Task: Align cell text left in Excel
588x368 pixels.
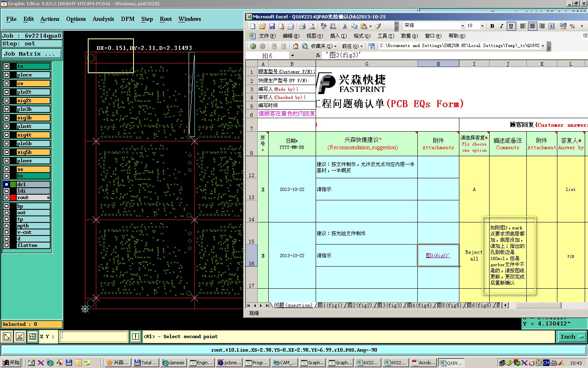Action: click(523, 26)
